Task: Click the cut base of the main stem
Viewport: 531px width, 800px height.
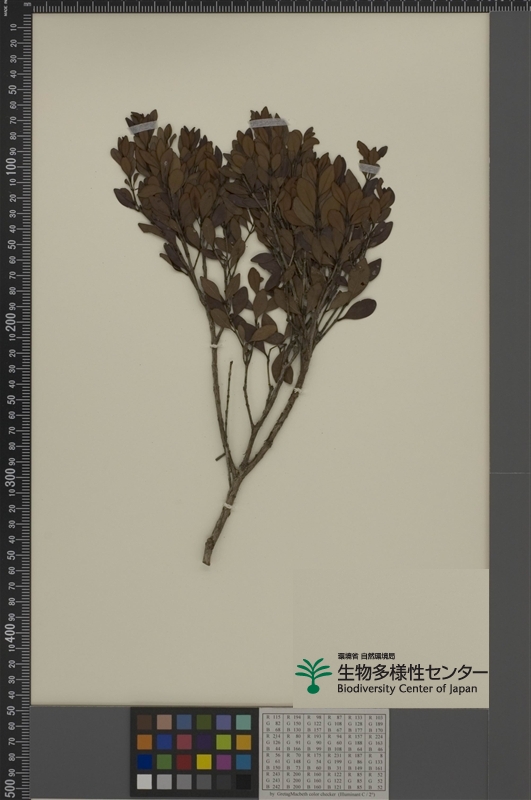Action: point(207,560)
